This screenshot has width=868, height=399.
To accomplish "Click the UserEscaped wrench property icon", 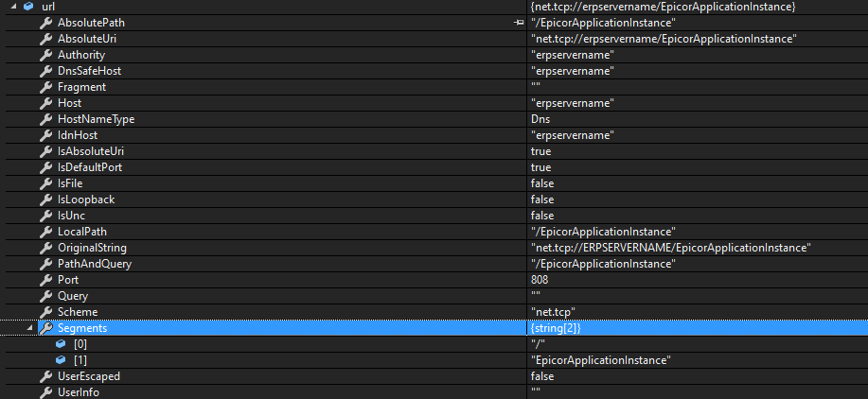I will point(46,376).
